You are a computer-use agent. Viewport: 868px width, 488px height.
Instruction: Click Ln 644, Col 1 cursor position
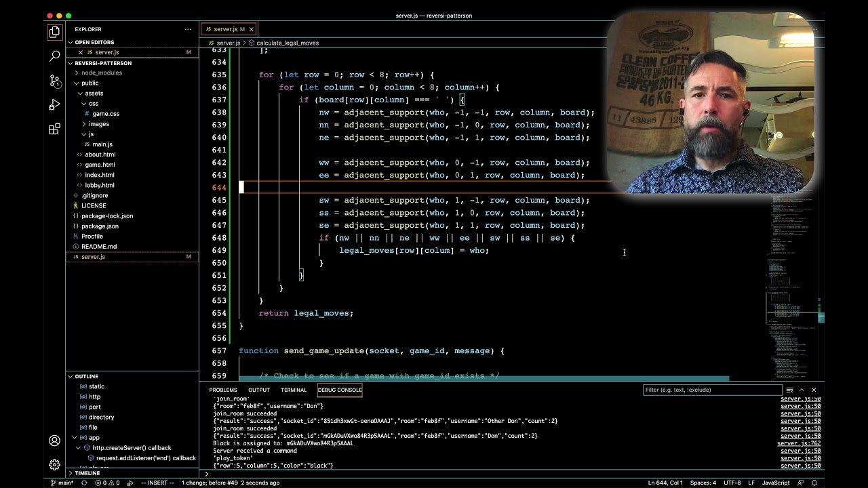coord(666,483)
